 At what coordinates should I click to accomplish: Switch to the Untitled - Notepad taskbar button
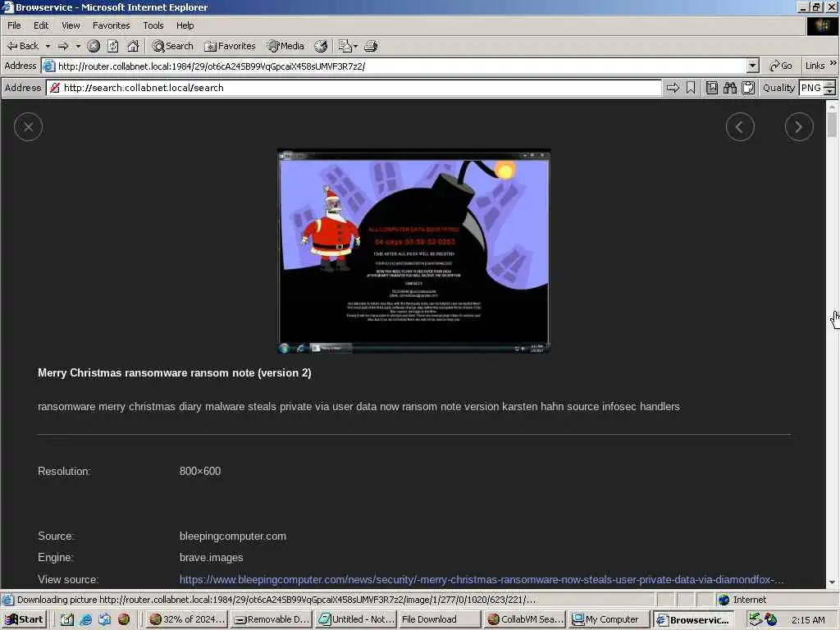point(356,619)
